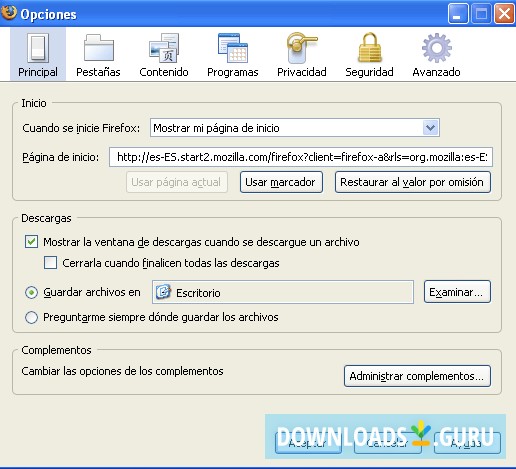Minimize the Opciones window
The image size is (516, 469).
(x=458, y=14)
